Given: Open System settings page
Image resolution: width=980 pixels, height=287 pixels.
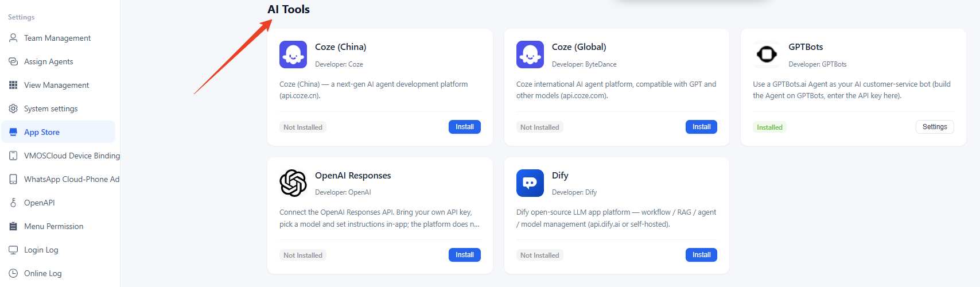Looking at the screenshot, I should point(58,108).
